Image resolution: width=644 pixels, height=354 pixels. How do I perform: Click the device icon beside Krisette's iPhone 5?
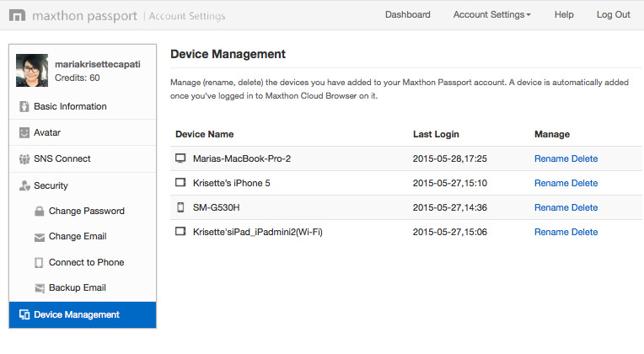[x=180, y=182]
